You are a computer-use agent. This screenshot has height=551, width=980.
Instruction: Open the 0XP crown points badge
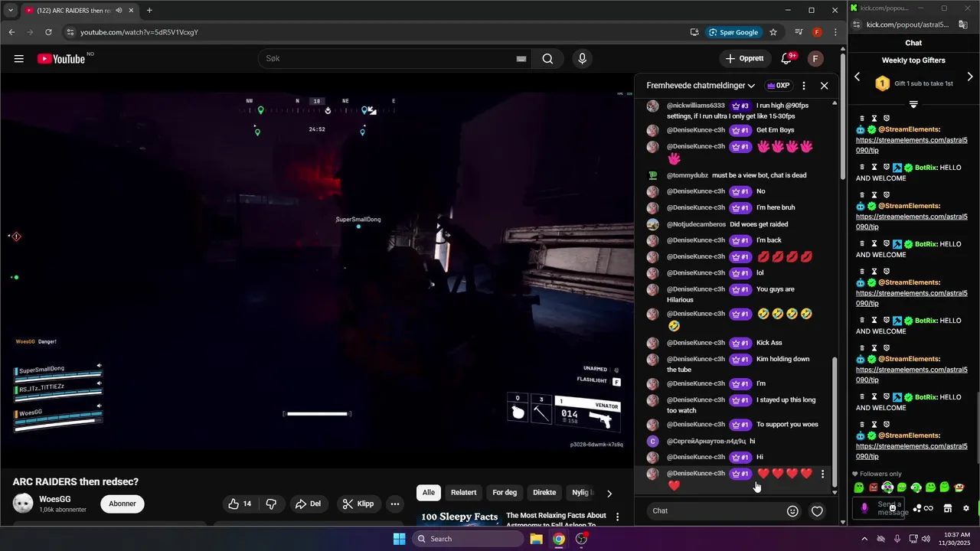click(778, 86)
